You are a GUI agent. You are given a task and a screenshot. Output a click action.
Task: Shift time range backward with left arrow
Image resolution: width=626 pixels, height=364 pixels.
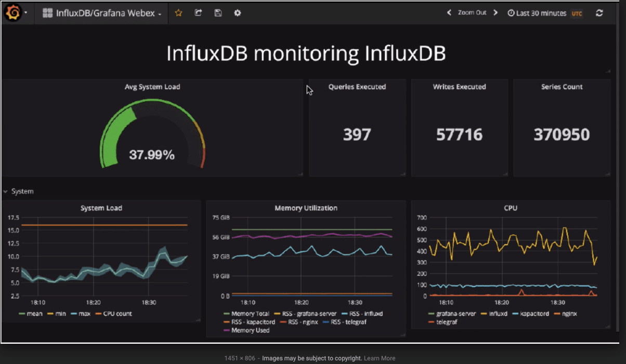coord(449,13)
